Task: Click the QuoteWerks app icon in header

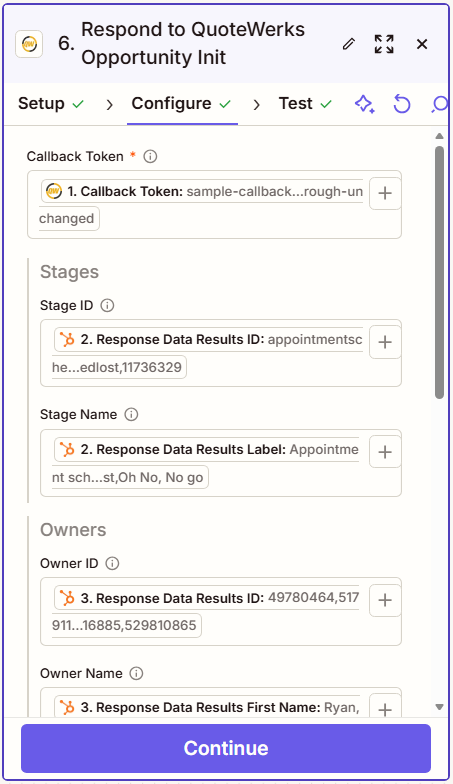Action: [29, 44]
